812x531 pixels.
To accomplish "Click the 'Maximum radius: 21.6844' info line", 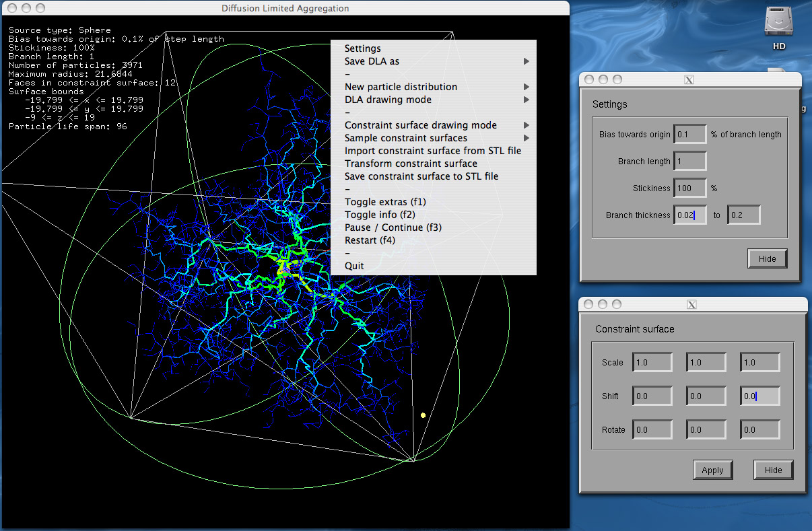I will 71,74.
